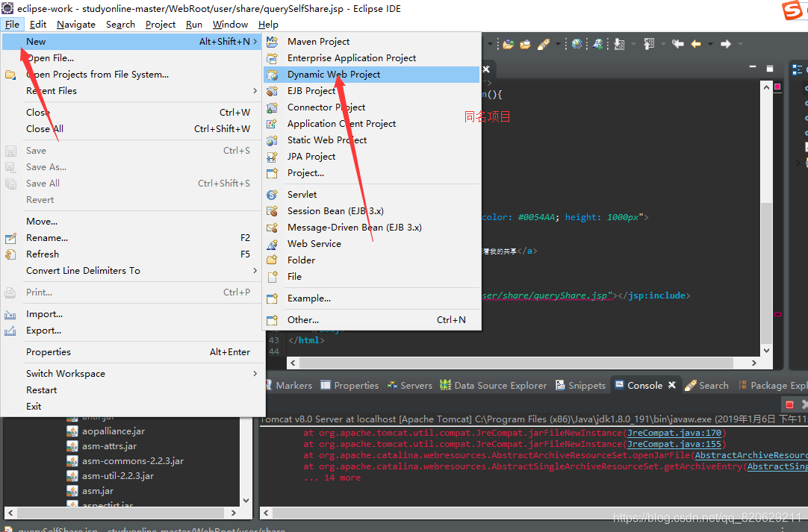The width and height of the screenshot is (808, 532).
Task: Open the internal web browser globe icon
Action: coord(577,44)
